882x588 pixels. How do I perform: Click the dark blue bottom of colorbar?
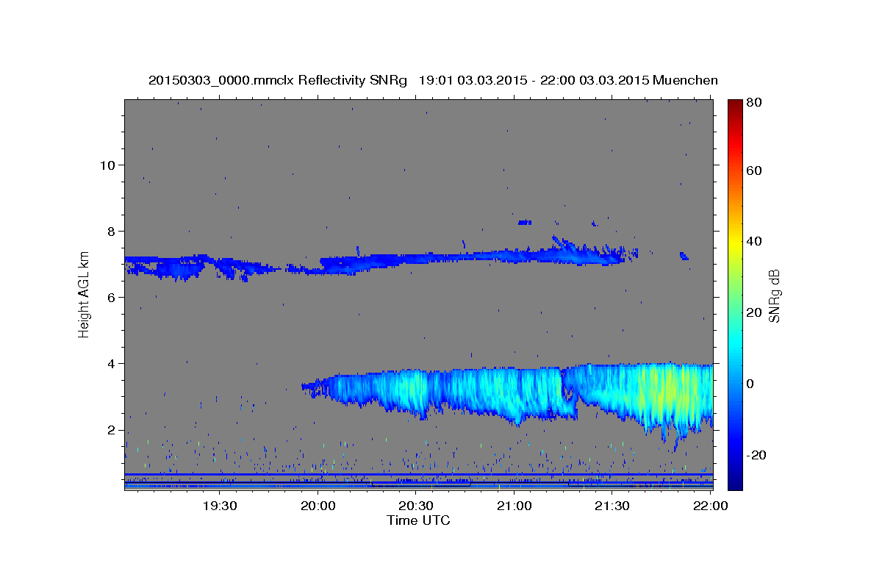pyautogui.click(x=735, y=483)
